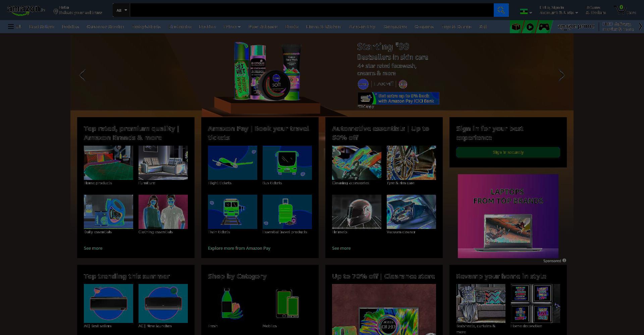Open AC New launches thumbnail
The image size is (644, 335).
(163, 303)
